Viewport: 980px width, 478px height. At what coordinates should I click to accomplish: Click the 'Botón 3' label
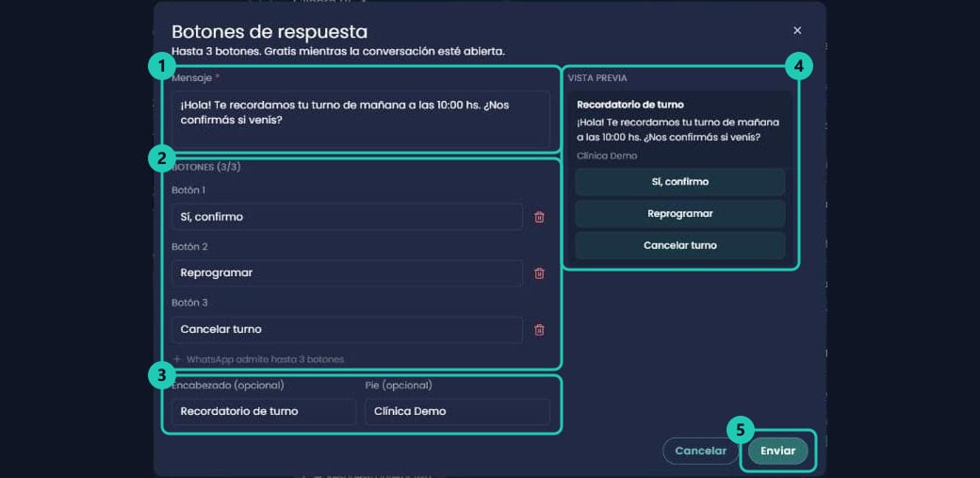189,303
